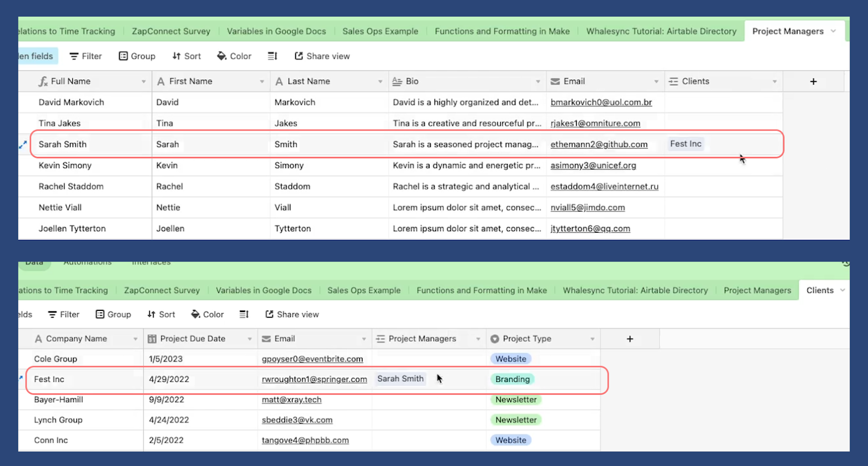Open Full Name column dropdown arrow

(144, 81)
